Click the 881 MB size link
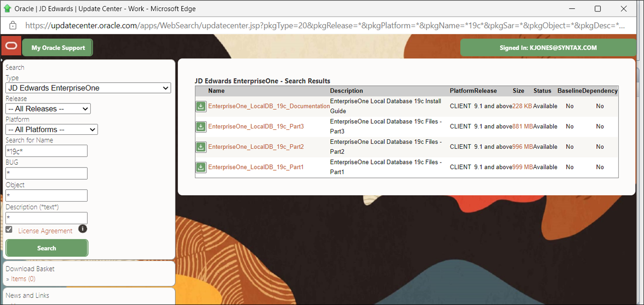Viewport: 644px width, 305px height. 523,127
